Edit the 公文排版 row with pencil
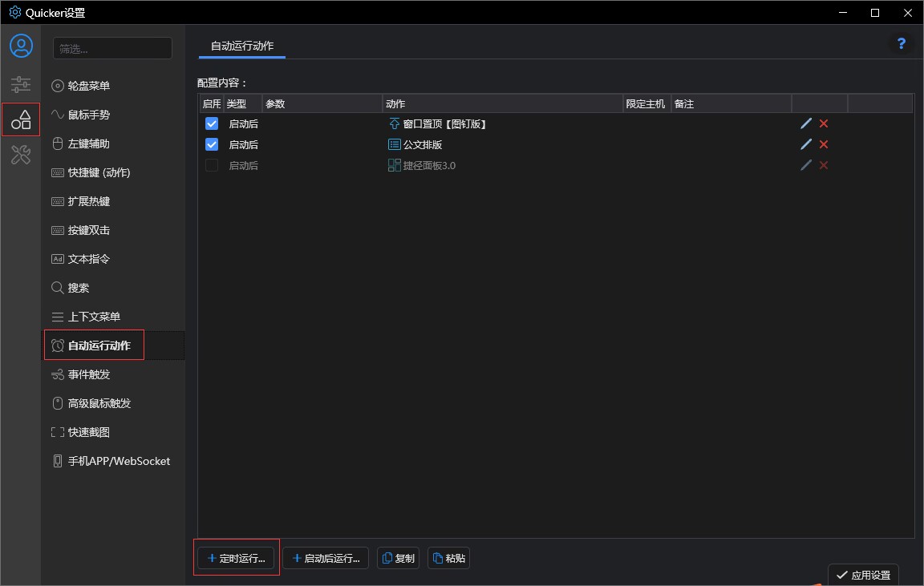 806,144
